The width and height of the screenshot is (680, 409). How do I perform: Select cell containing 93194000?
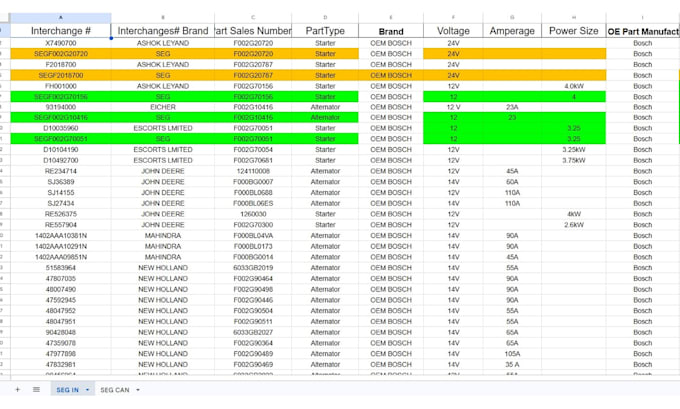click(61, 107)
